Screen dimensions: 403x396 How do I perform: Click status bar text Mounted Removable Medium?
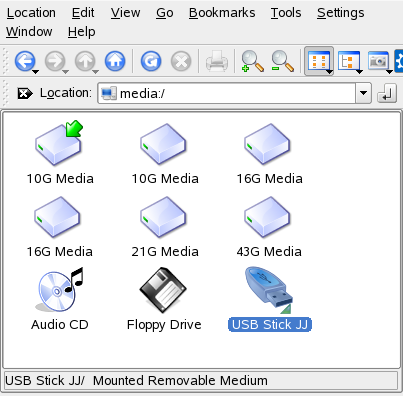coord(180,380)
